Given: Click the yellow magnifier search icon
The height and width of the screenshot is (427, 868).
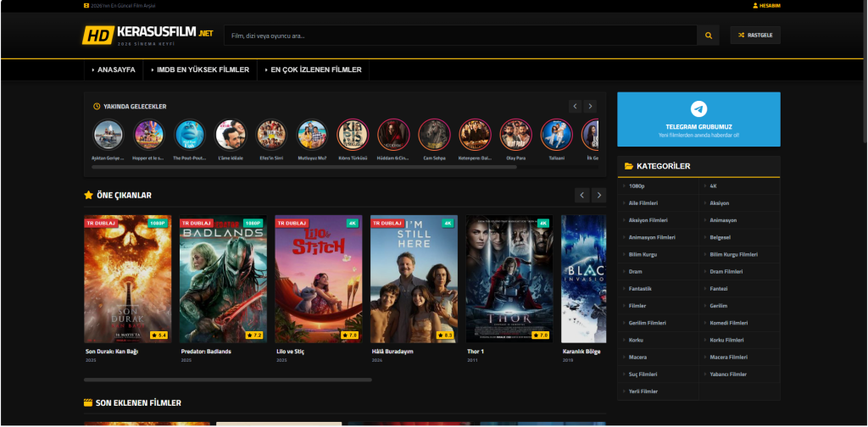Looking at the screenshot, I should point(708,36).
